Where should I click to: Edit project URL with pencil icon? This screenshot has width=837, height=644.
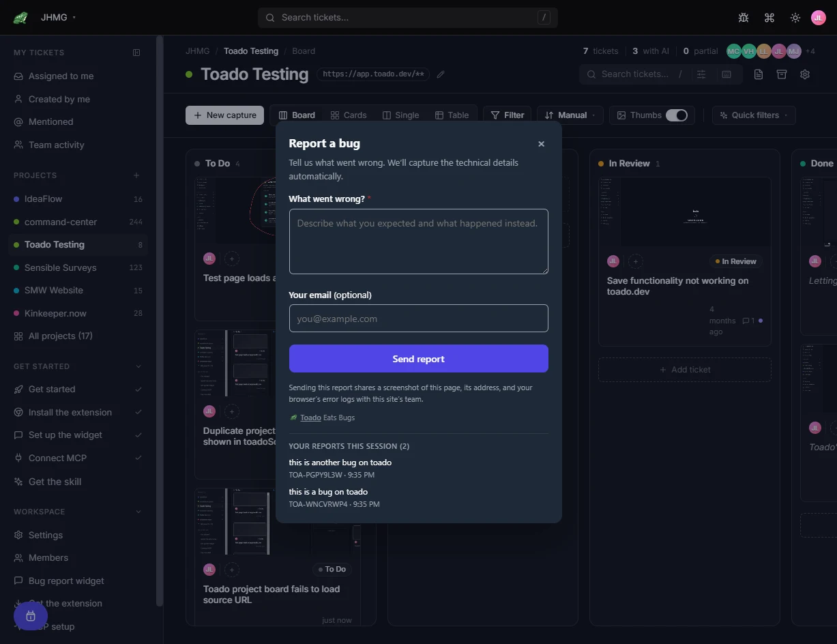pyautogui.click(x=441, y=74)
